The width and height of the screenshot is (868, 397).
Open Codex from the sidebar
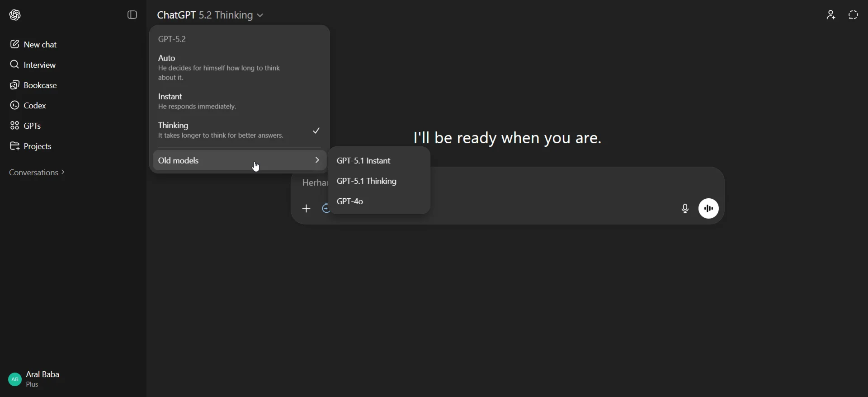pos(28,106)
